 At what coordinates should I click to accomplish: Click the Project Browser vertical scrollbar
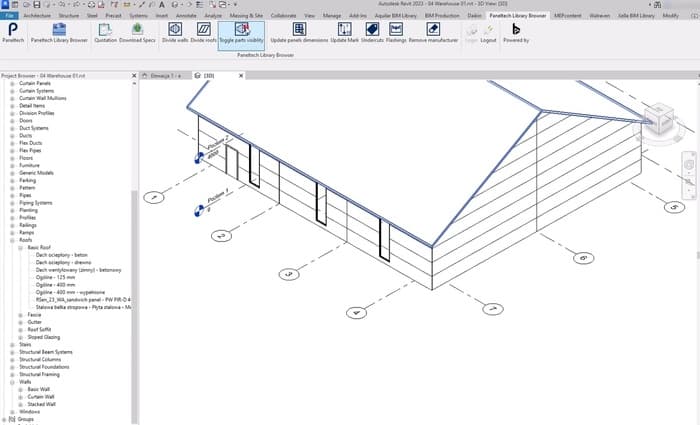coord(134,308)
